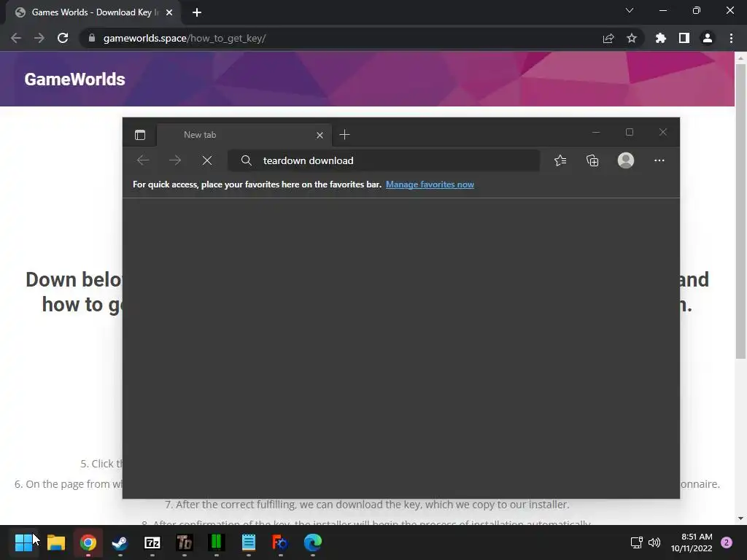Click the 'teardown download' address field
The width and height of the screenshot is (747, 560).
tap(384, 160)
